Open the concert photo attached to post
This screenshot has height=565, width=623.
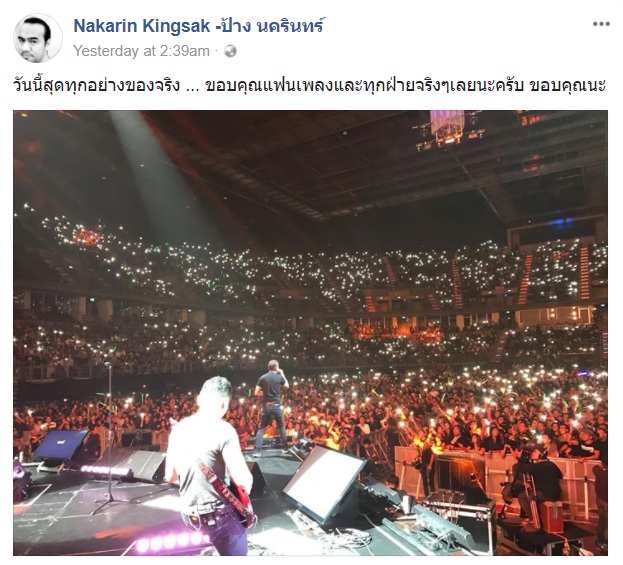click(310, 333)
